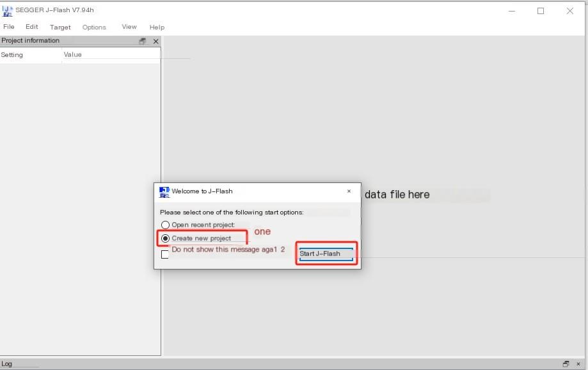Close the Project information panel
Screen dimensions: 588x370
click(x=155, y=41)
